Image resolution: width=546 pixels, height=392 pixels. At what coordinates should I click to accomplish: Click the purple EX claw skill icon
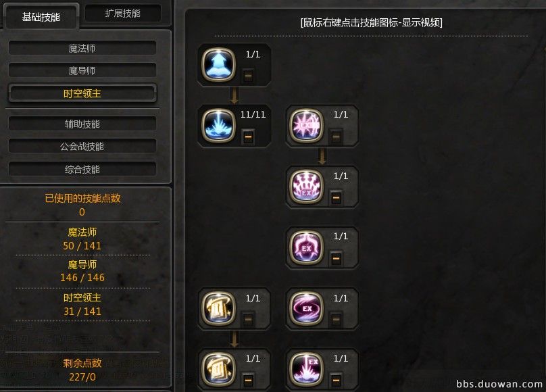(306, 247)
